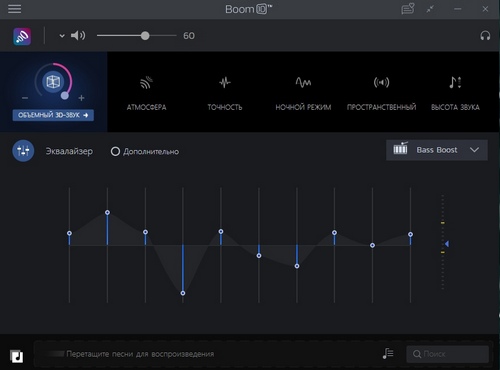Click the preamp gain triangle marker
Viewport: 500px width, 370px height.
click(x=447, y=244)
